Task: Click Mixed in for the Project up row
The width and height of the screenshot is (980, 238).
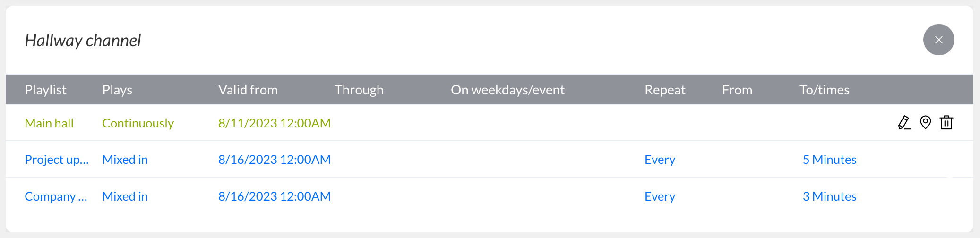Action: coord(125,160)
